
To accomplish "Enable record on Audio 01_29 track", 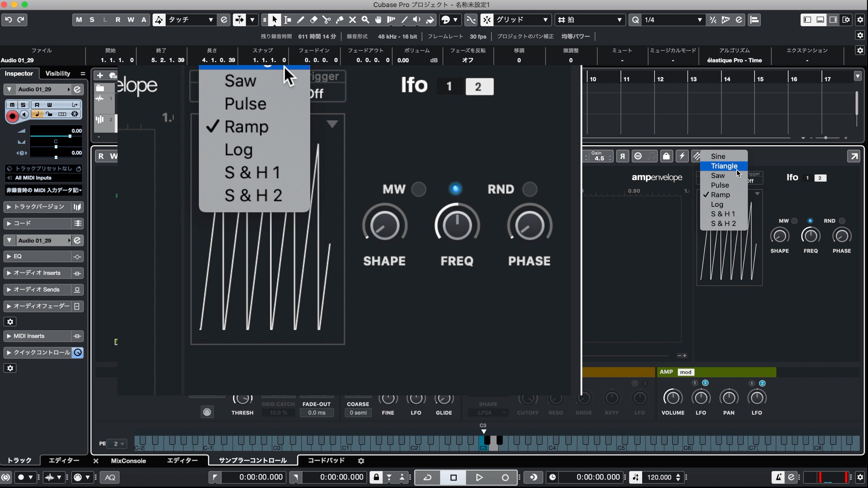I will pyautogui.click(x=12, y=116).
